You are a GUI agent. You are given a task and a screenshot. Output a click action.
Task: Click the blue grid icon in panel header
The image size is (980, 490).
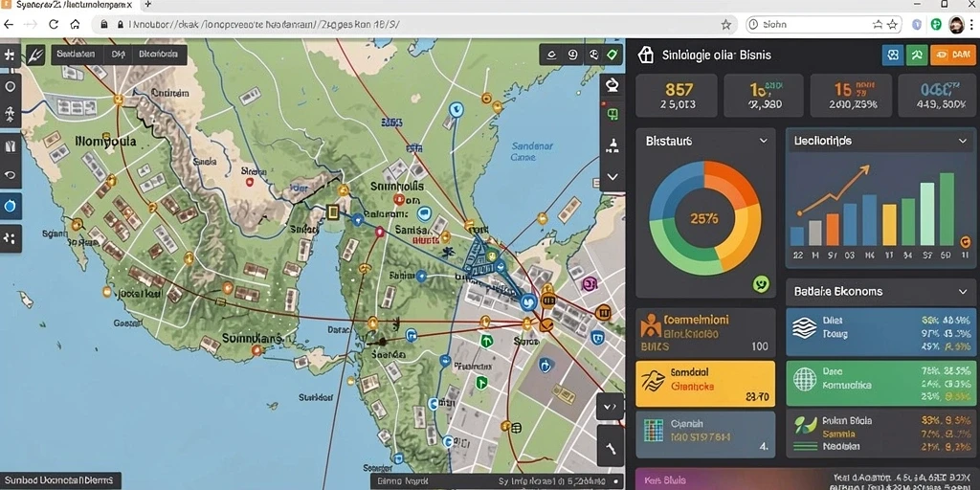[x=893, y=55]
